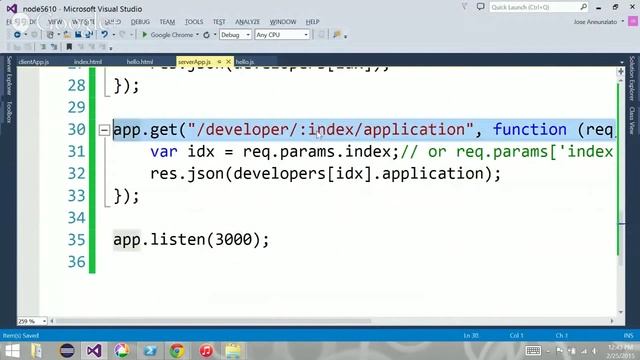Open the Any CPU platform dropdown
Image resolution: width=640 pixels, height=360 pixels.
coord(282,35)
